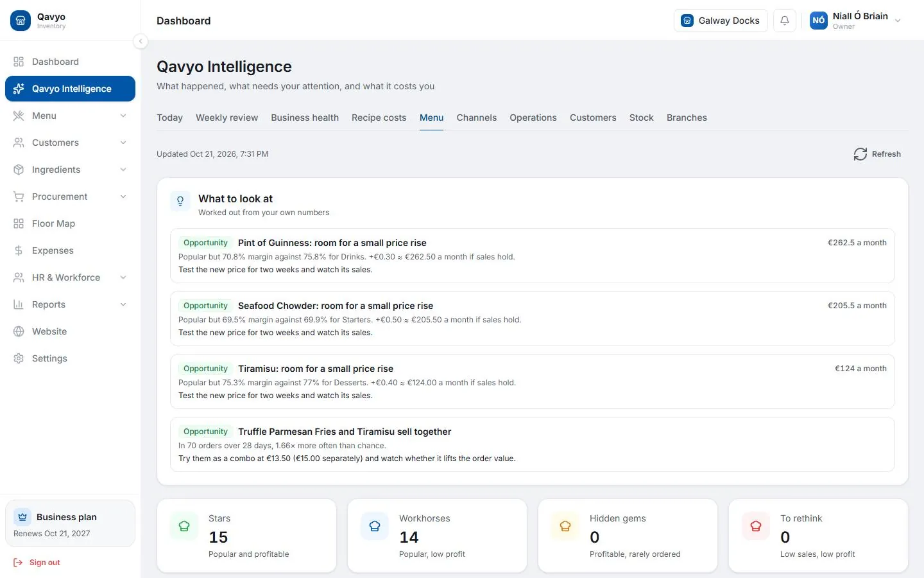
Task: Click the Galway Docks branch button
Action: click(x=721, y=21)
